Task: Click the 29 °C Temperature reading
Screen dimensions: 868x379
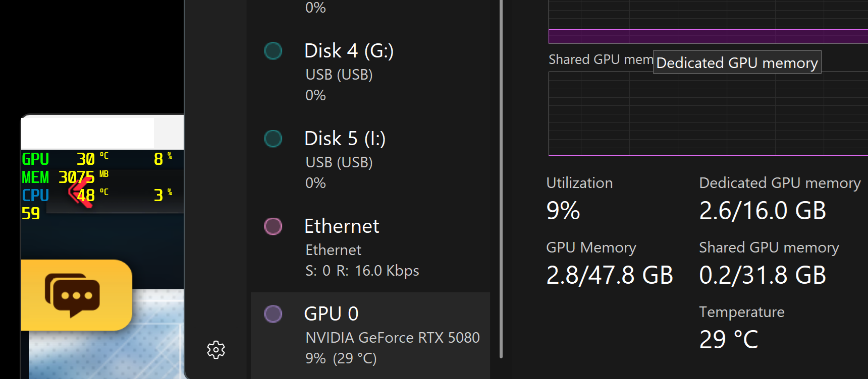Action: (728, 340)
